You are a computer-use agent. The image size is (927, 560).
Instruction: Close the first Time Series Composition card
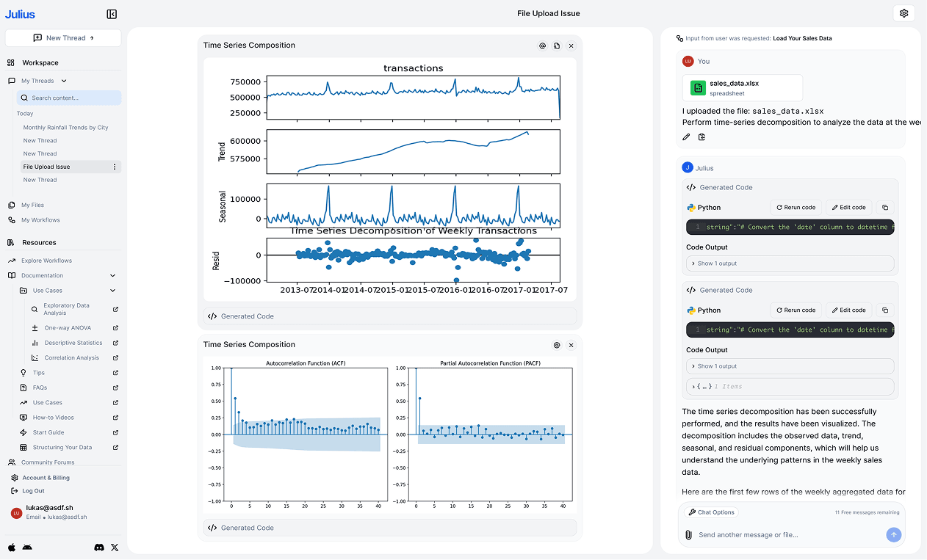pyautogui.click(x=571, y=46)
